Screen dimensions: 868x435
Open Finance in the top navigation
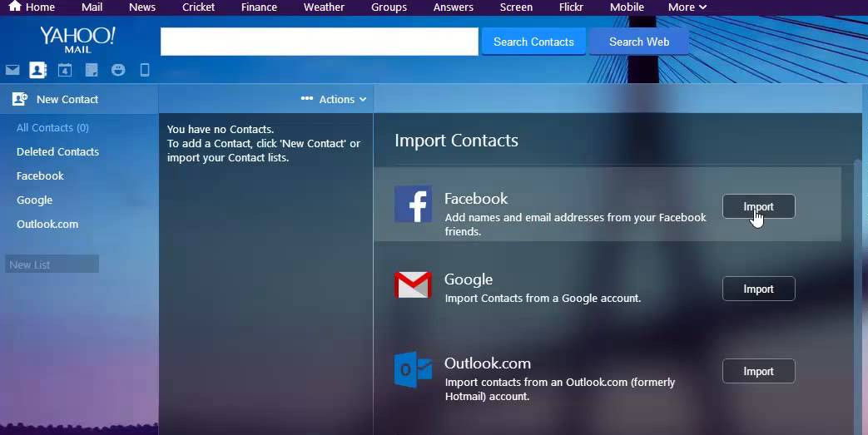(259, 7)
